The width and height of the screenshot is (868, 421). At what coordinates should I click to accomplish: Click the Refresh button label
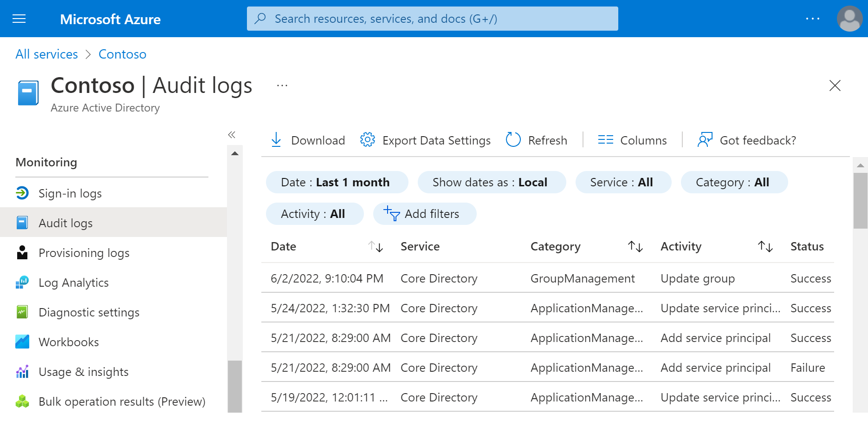click(x=548, y=140)
